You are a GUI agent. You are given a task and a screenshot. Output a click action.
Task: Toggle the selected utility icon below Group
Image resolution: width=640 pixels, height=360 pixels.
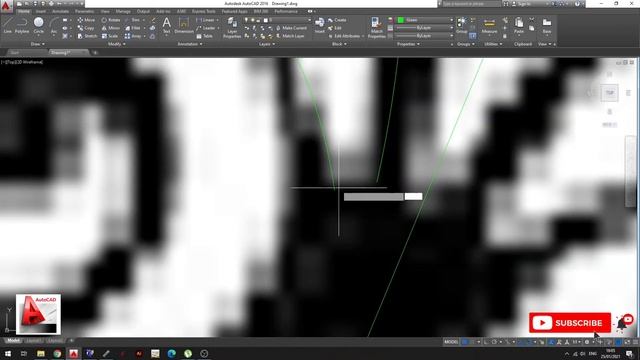coord(473,36)
